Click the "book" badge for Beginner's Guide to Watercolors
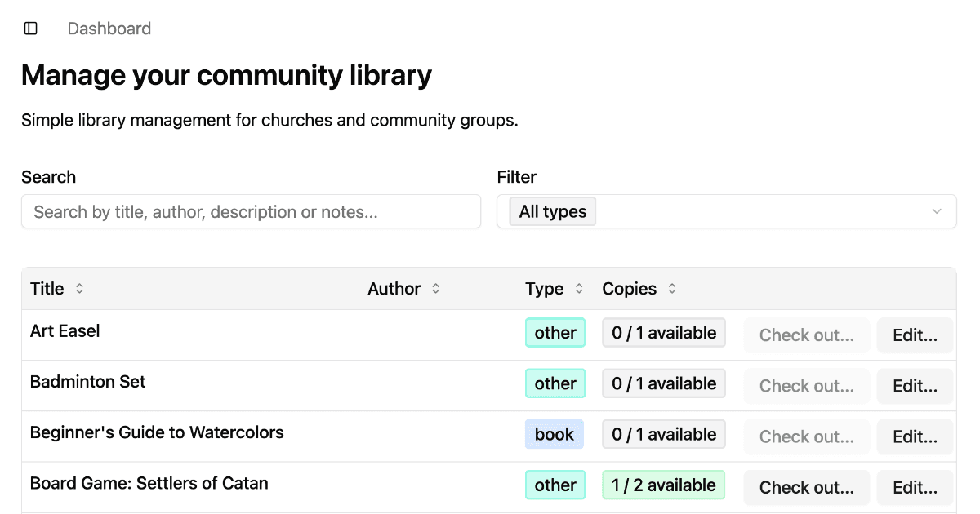Viewport: 980px width, 514px height. (x=555, y=434)
